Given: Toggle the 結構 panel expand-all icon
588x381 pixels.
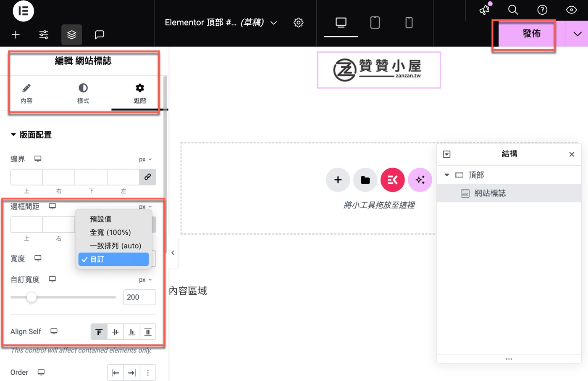Looking at the screenshot, I should pyautogui.click(x=447, y=154).
